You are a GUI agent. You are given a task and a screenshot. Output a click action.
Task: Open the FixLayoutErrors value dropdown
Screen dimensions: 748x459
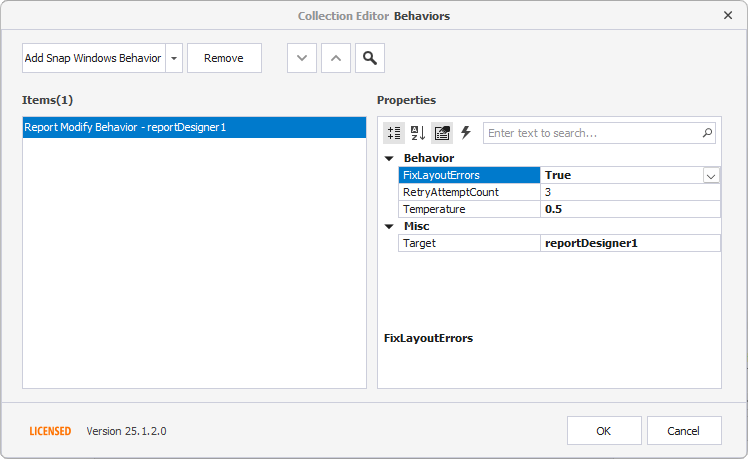coord(711,175)
